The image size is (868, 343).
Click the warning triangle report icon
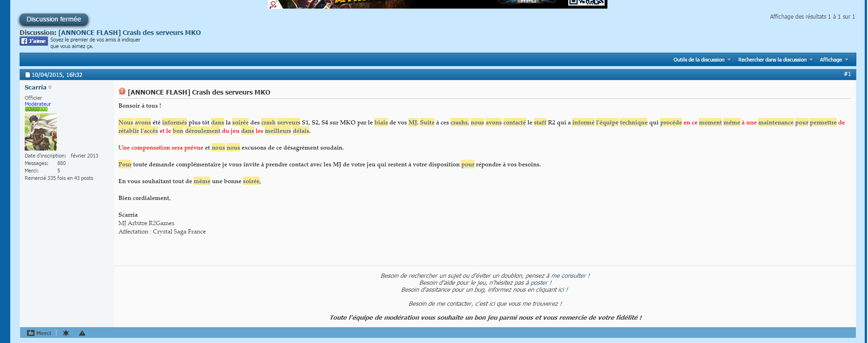(x=82, y=333)
